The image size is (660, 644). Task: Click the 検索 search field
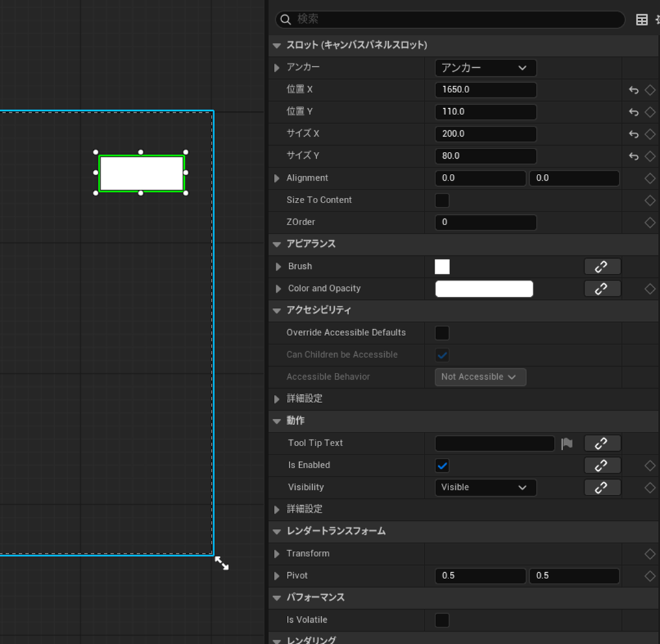click(452, 20)
